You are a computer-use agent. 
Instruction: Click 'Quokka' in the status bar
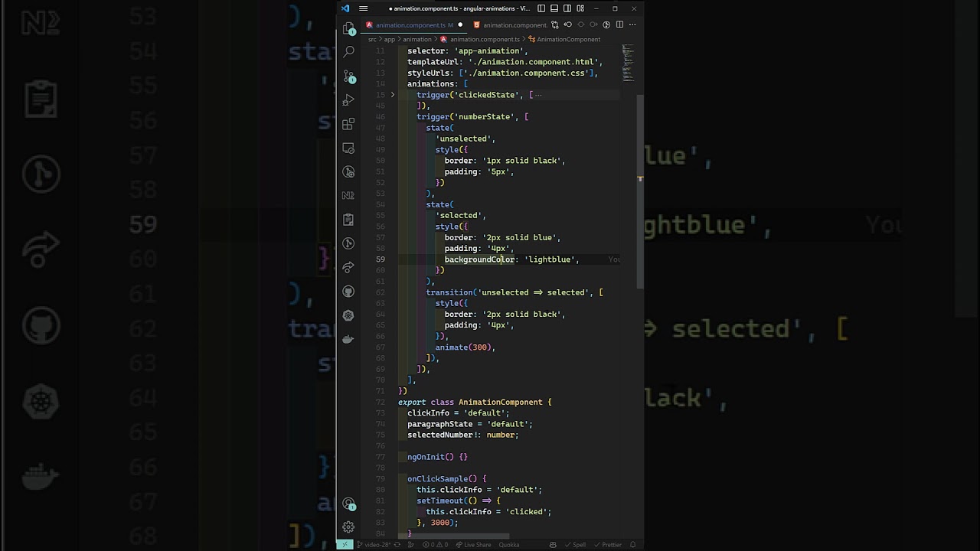509,545
